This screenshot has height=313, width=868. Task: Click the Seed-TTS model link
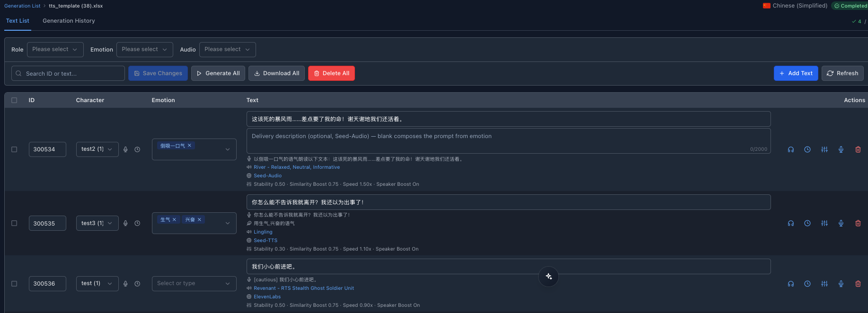tap(266, 241)
